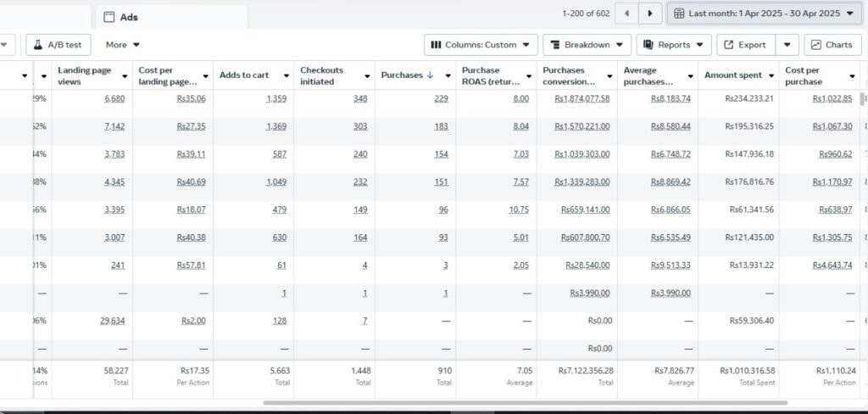Expand the Export options arrow

point(787,45)
